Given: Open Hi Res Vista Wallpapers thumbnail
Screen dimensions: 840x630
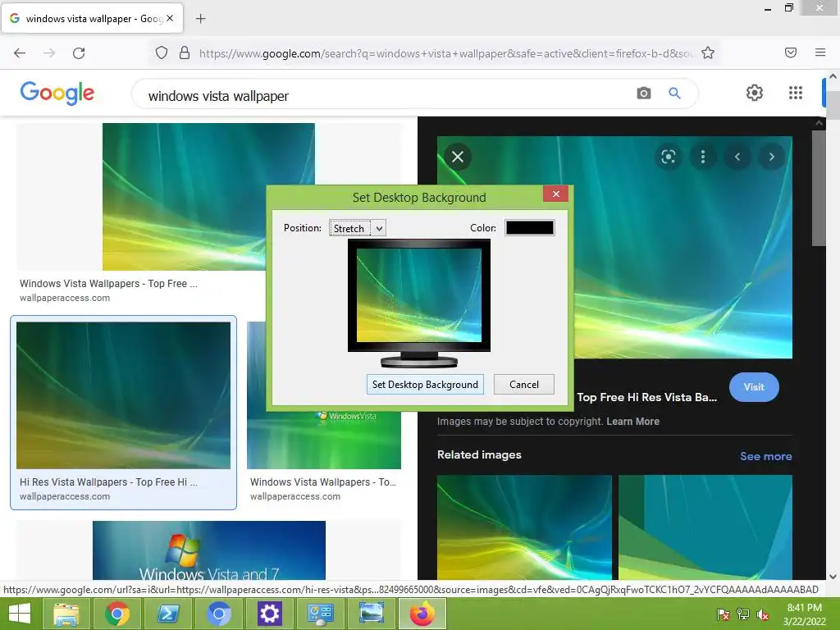Looking at the screenshot, I should [x=123, y=395].
